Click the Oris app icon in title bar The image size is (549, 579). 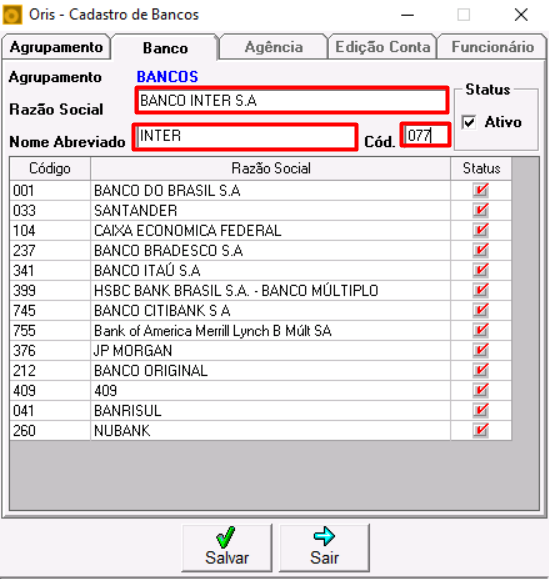pos(12,15)
